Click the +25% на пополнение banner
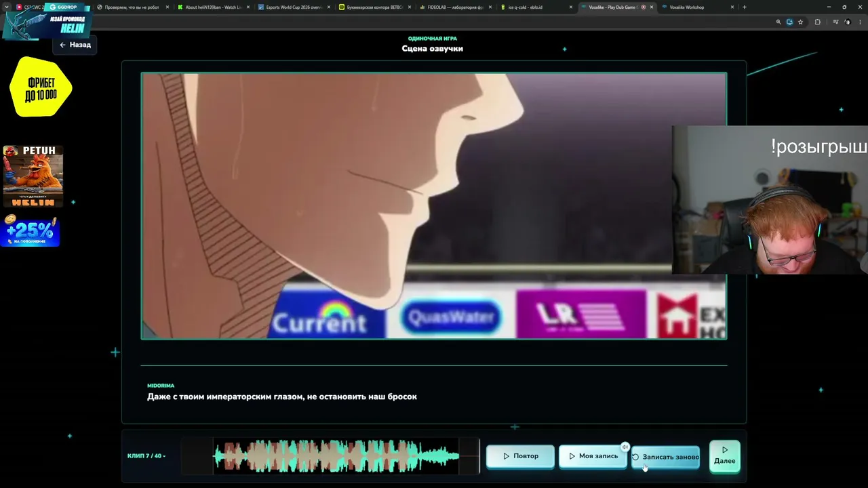Image resolution: width=868 pixels, height=488 pixels. [x=31, y=230]
